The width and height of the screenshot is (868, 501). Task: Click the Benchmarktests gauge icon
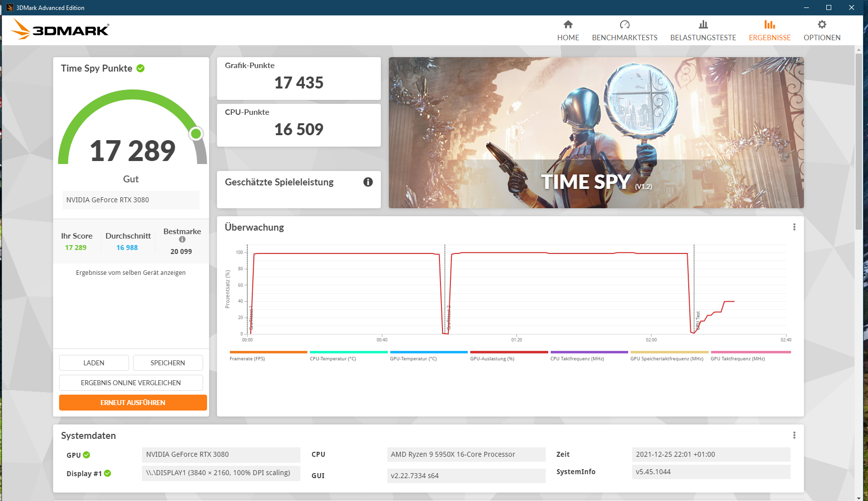(625, 24)
